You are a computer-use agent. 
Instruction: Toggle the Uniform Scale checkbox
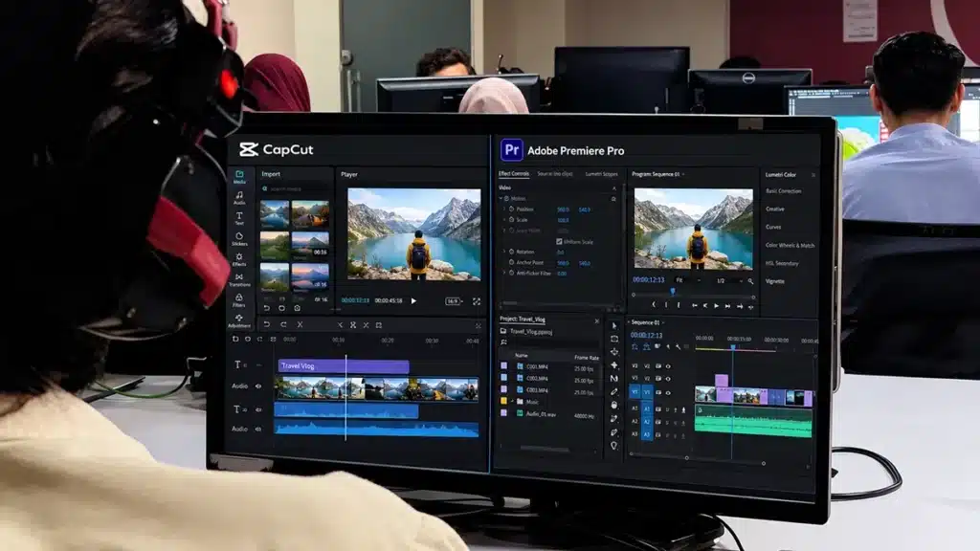[559, 241]
